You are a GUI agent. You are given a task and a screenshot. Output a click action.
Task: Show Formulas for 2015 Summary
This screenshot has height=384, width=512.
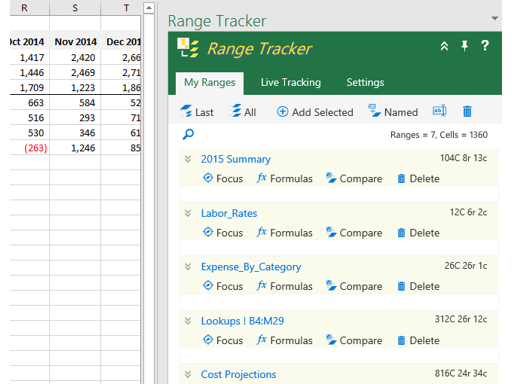[x=285, y=179]
